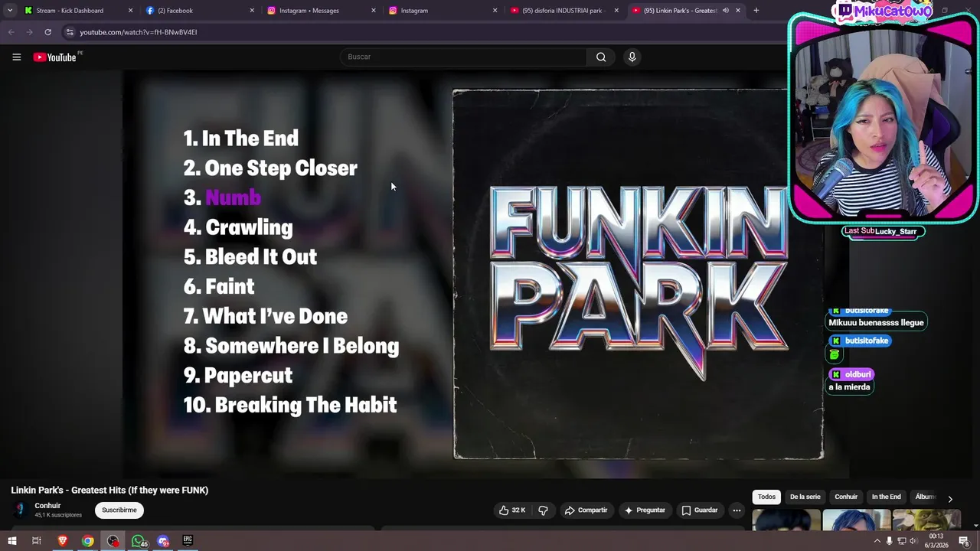Open the network icon in the tray
Viewport: 980px width, 551px height.
click(901, 541)
